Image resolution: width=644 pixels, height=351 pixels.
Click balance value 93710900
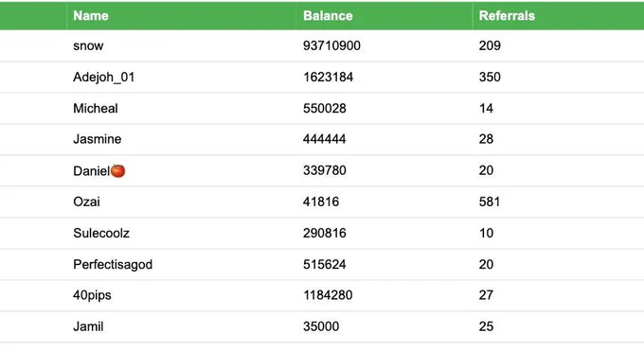click(x=331, y=45)
